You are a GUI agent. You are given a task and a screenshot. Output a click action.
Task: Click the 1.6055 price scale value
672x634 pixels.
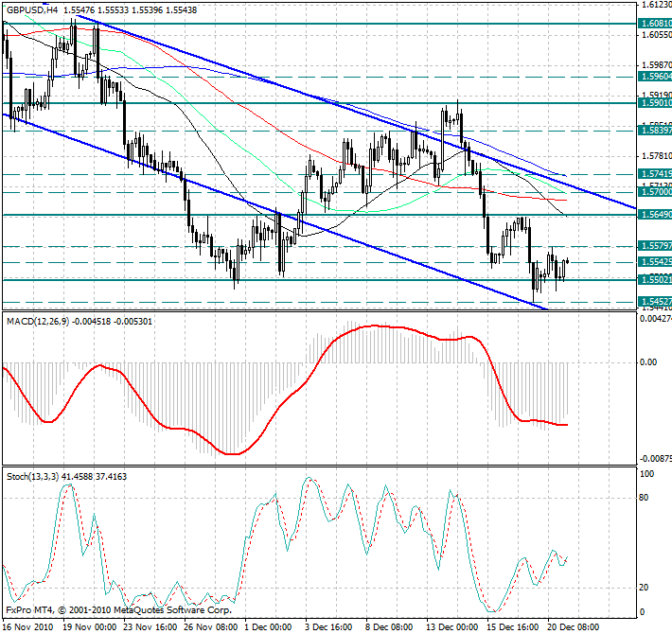click(x=657, y=35)
